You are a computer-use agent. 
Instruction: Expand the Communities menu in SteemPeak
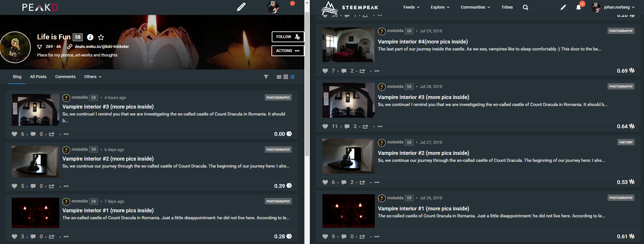pyautogui.click(x=475, y=7)
